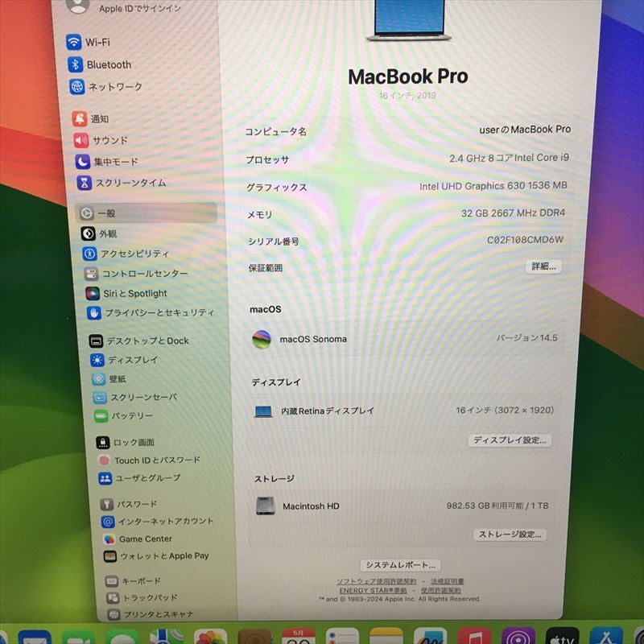Open Apple TV from the Dock
644x644 pixels.
(562, 636)
